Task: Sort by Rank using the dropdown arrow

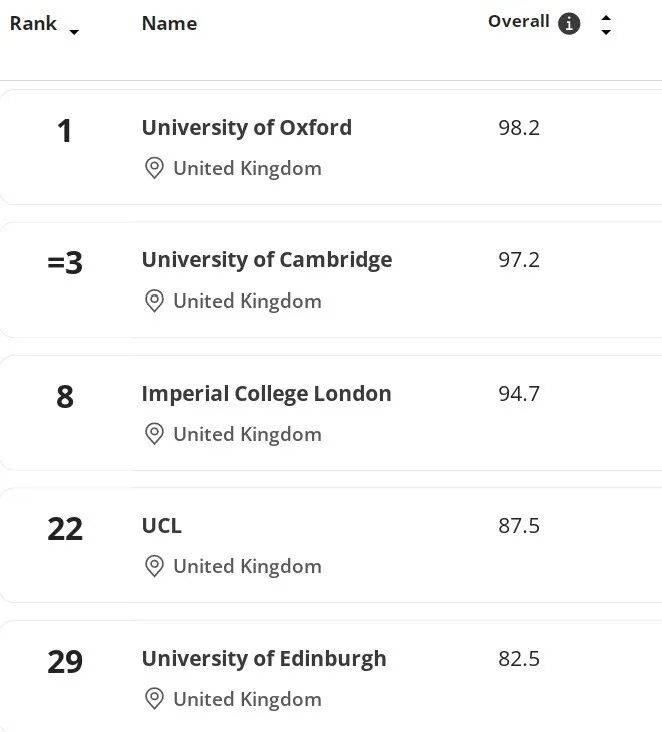Action: pos(74,32)
